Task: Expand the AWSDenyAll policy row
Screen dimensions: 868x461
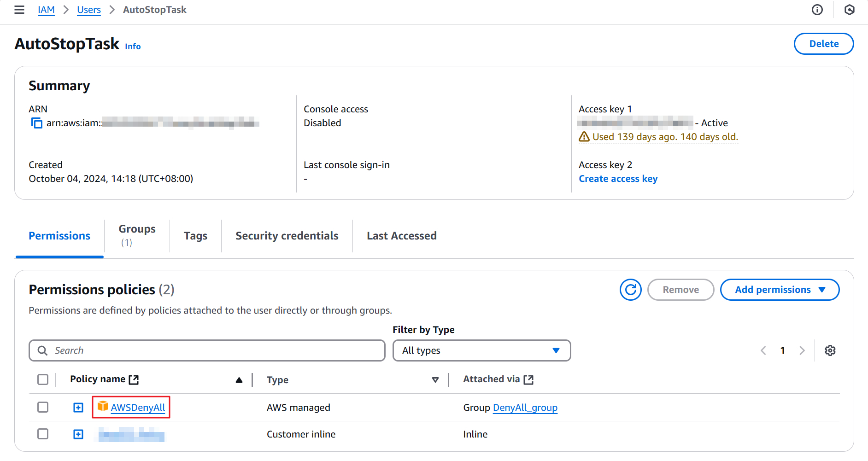Action: pyautogui.click(x=78, y=408)
